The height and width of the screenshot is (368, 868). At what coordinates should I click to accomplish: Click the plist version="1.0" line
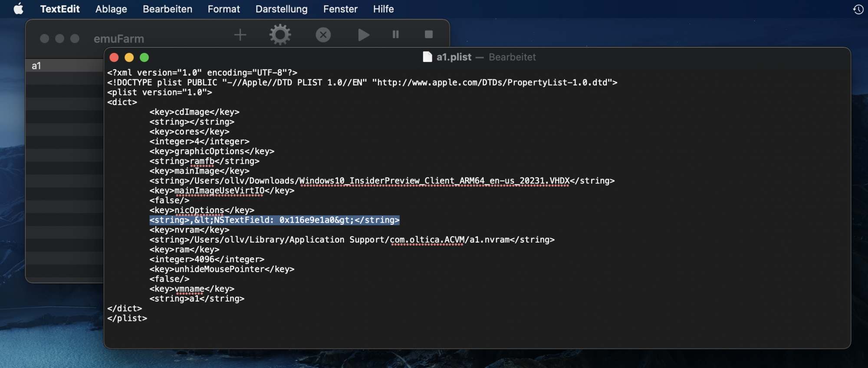tap(160, 92)
